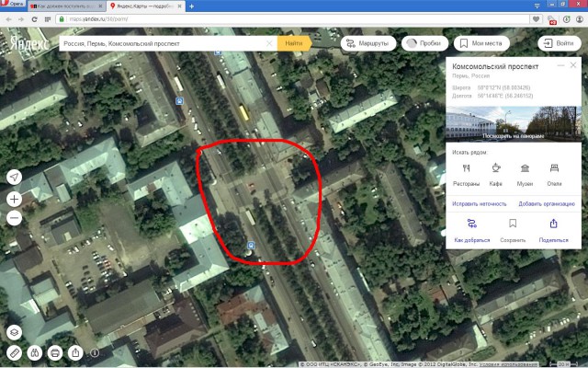
Task: Search nearby Рестораны
Action: point(466,175)
